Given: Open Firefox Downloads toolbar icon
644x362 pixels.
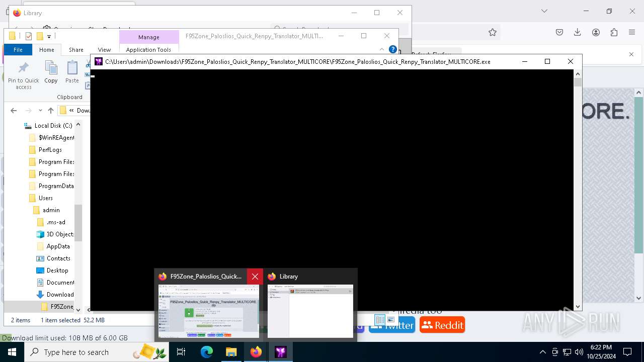Looking at the screenshot, I should pos(578,32).
